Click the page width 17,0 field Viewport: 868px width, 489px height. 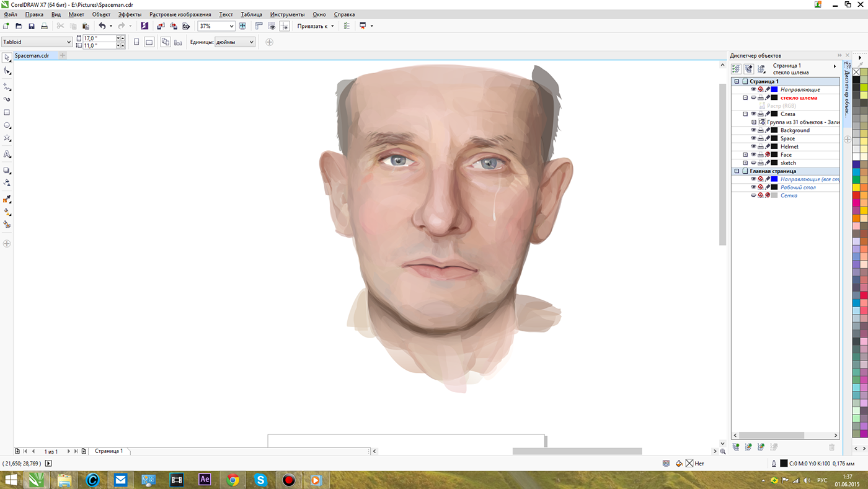point(99,38)
